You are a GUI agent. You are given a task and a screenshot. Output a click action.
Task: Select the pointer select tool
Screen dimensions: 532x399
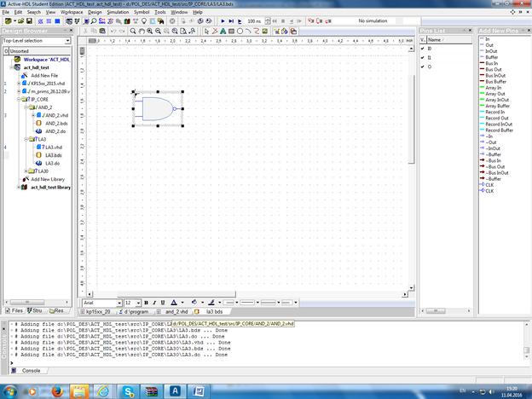207,31
